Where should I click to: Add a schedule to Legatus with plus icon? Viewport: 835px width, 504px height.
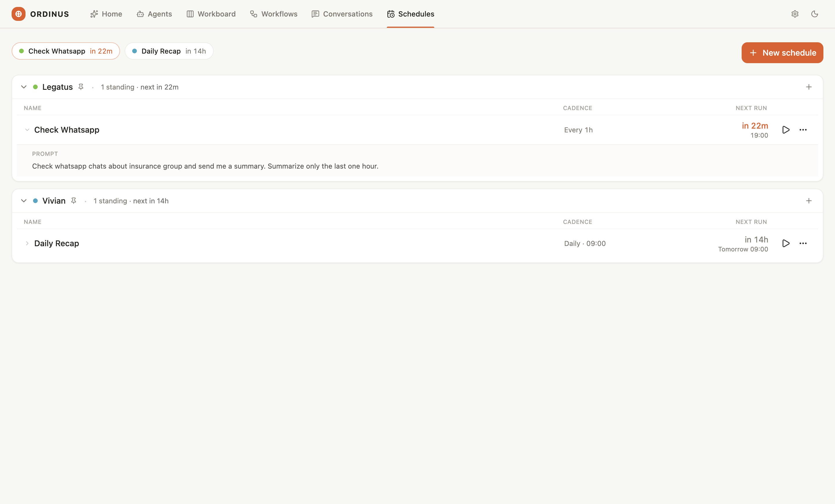pos(809,87)
